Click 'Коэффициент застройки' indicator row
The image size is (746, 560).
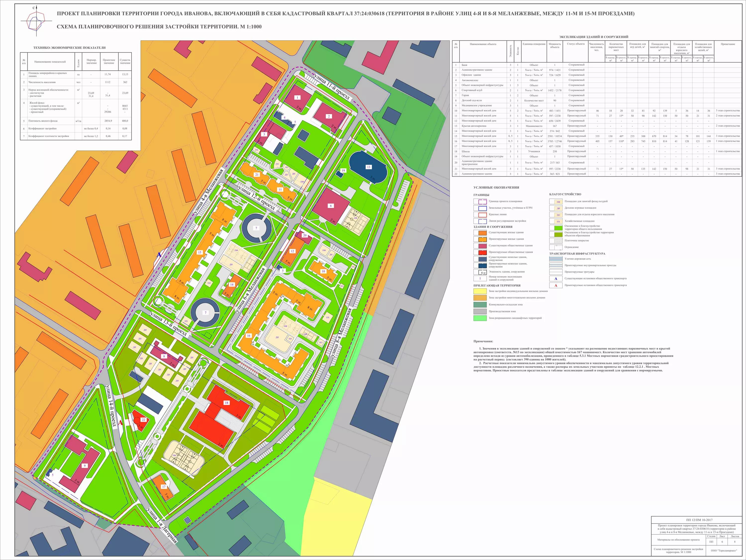coord(76,129)
